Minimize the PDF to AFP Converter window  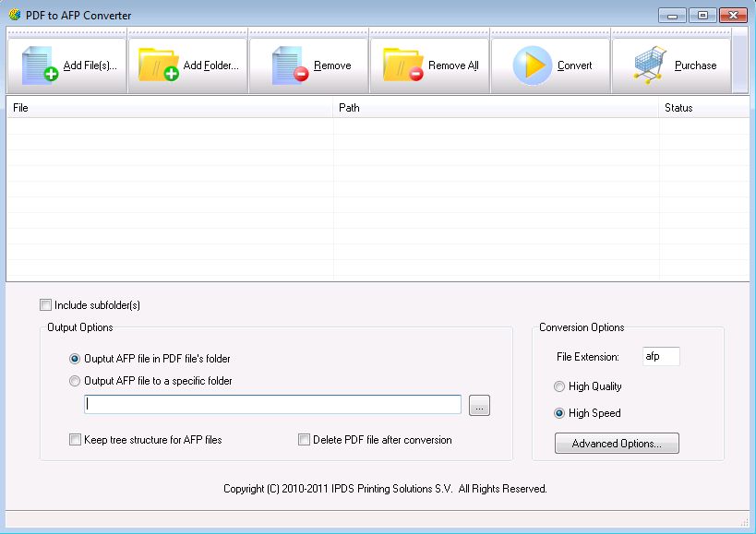click(672, 15)
